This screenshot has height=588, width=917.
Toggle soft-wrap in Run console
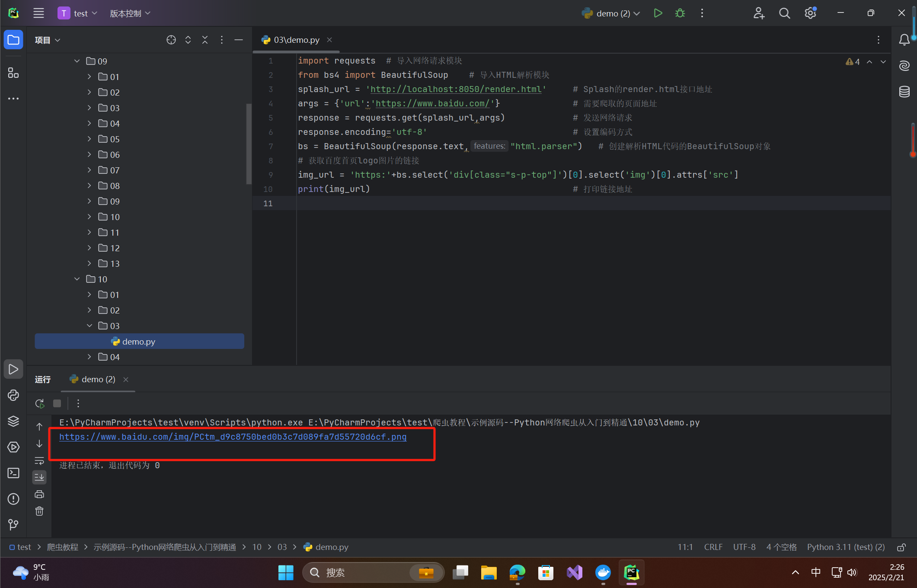(x=39, y=460)
